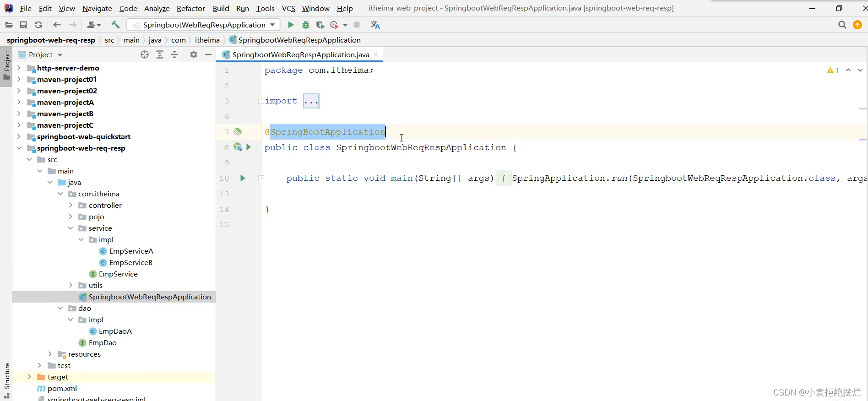Click the Spring bean gutter icon on line 7
Screen dimensions: 868x401
(x=238, y=132)
